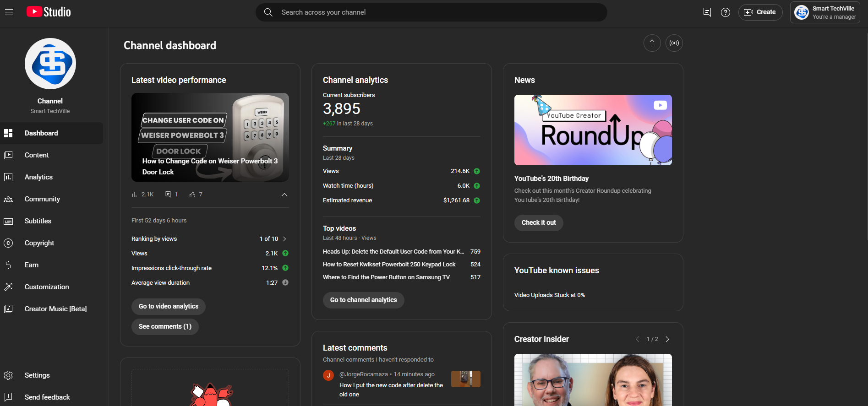Open Settings from the sidebar

(51, 375)
